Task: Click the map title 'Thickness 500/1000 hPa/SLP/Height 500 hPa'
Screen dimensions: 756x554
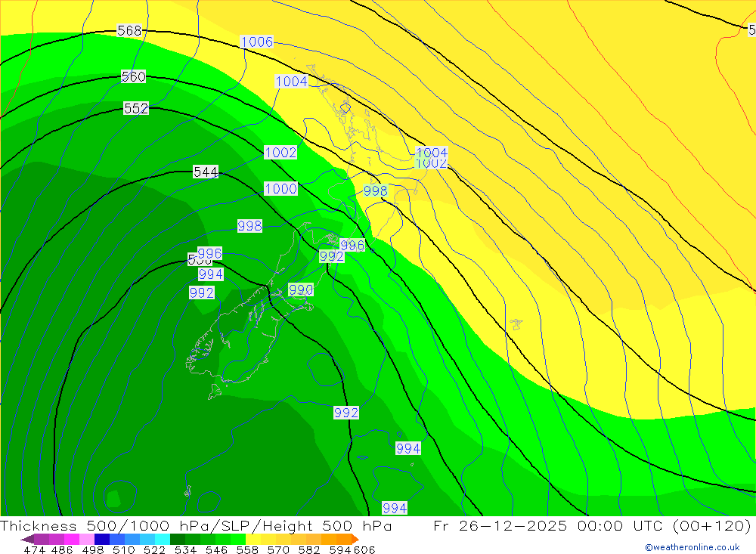Action: [196, 526]
